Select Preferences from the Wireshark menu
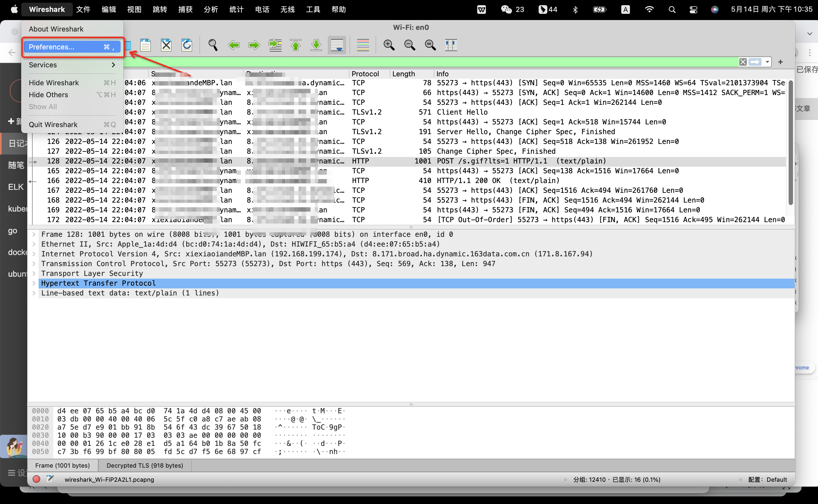 point(52,47)
